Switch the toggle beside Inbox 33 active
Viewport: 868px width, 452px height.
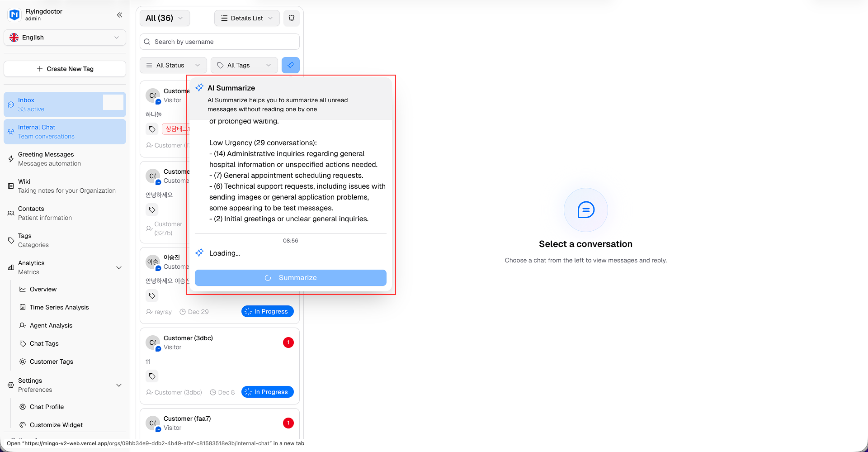[113, 102]
